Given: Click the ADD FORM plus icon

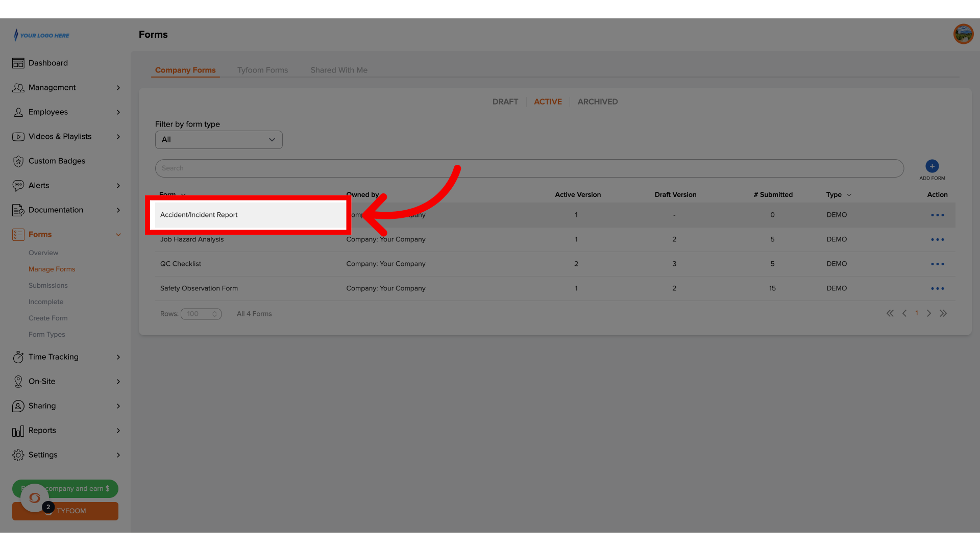Looking at the screenshot, I should [932, 166].
